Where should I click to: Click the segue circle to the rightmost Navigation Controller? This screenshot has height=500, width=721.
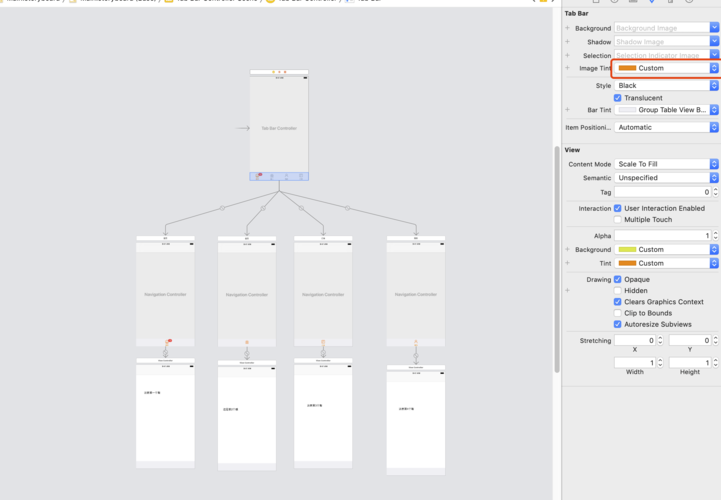click(347, 208)
